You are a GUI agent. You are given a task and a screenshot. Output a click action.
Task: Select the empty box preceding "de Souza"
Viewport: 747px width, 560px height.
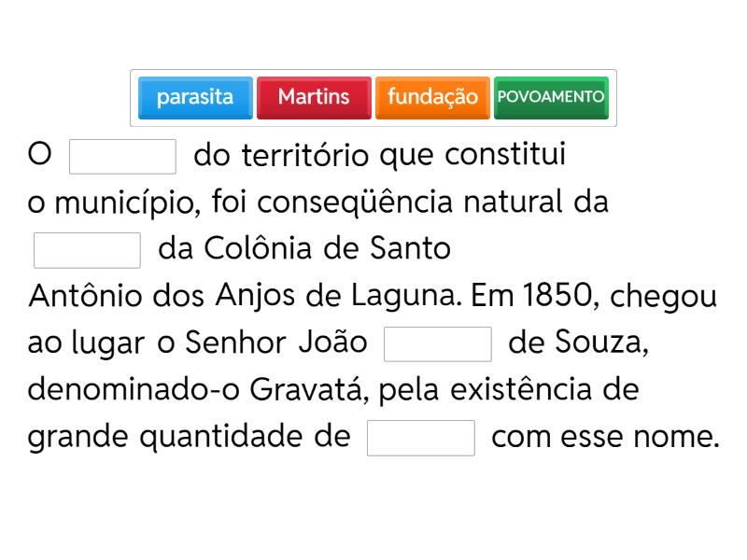click(x=438, y=343)
